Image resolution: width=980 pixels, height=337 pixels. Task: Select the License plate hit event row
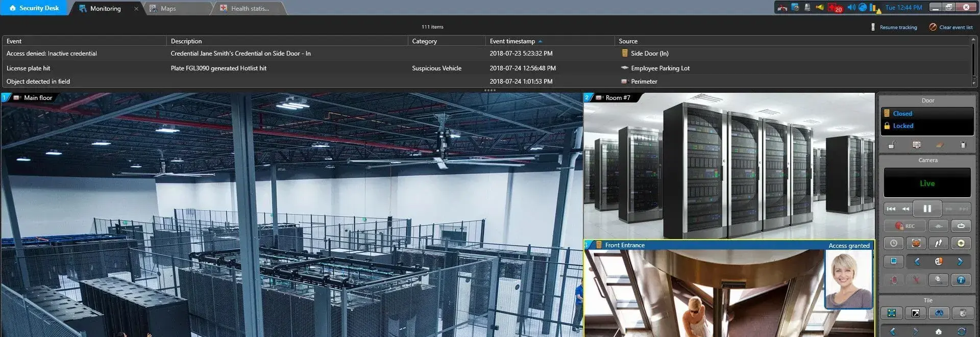[29, 68]
